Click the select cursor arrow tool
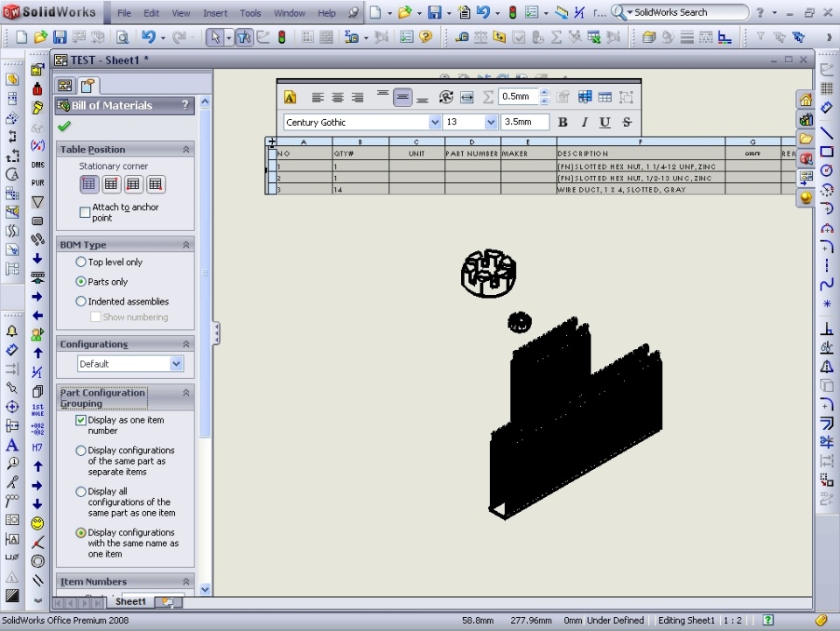The height and width of the screenshot is (631, 840). point(215,37)
